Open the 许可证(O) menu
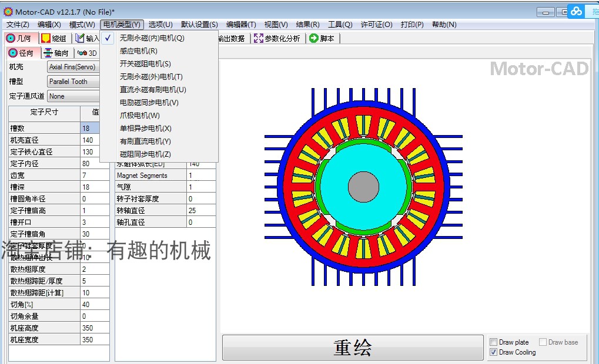The height and width of the screenshot is (364, 599). coord(376,25)
